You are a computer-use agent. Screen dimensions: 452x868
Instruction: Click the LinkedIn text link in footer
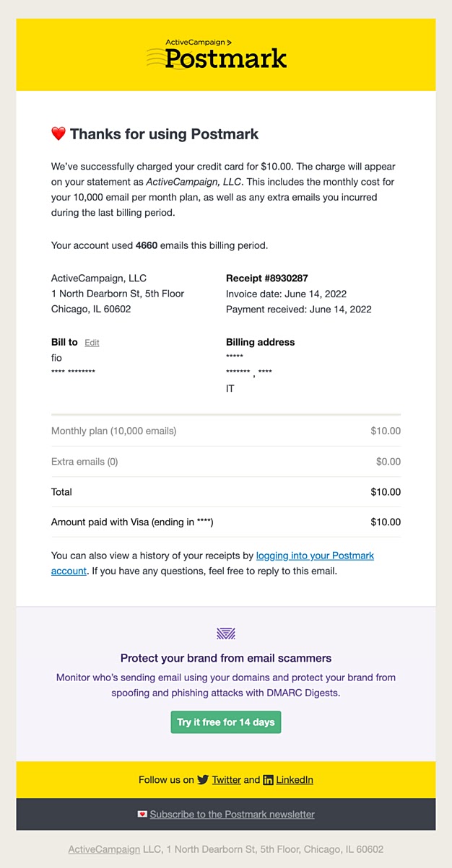[295, 779]
